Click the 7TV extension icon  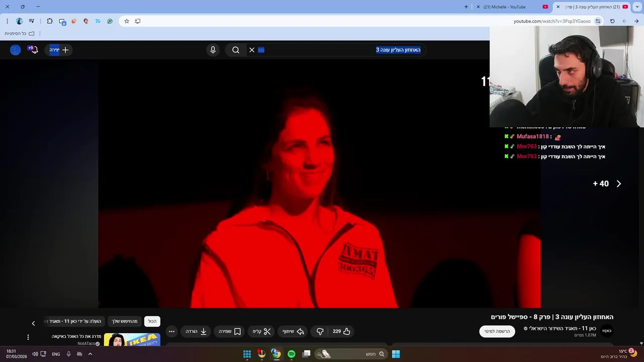click(x=98, y=21)
